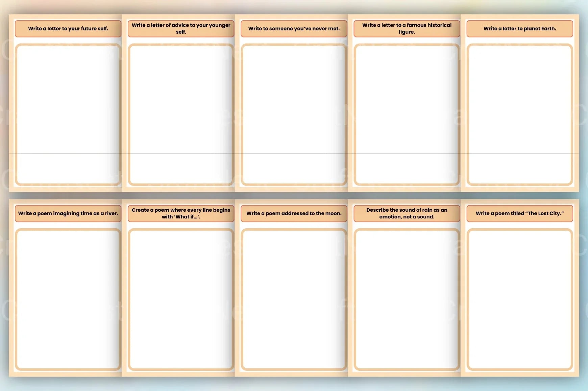
Task: Click the 'Write to someone you've never met.' prompt
Action: click(294, 29)
